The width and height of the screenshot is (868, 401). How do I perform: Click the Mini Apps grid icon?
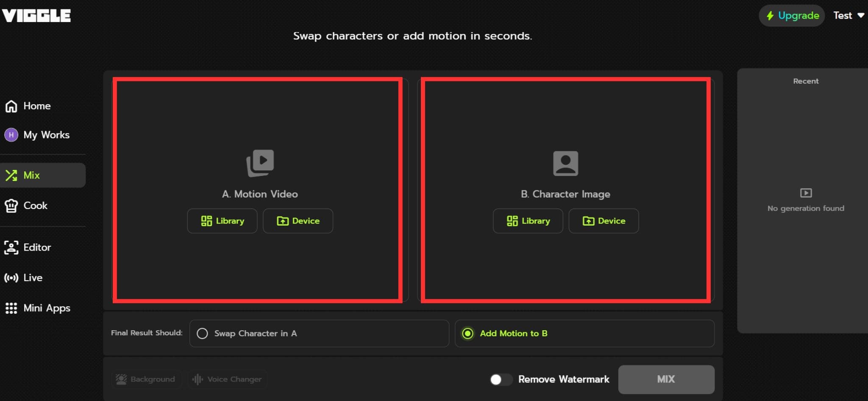(11, 308)
